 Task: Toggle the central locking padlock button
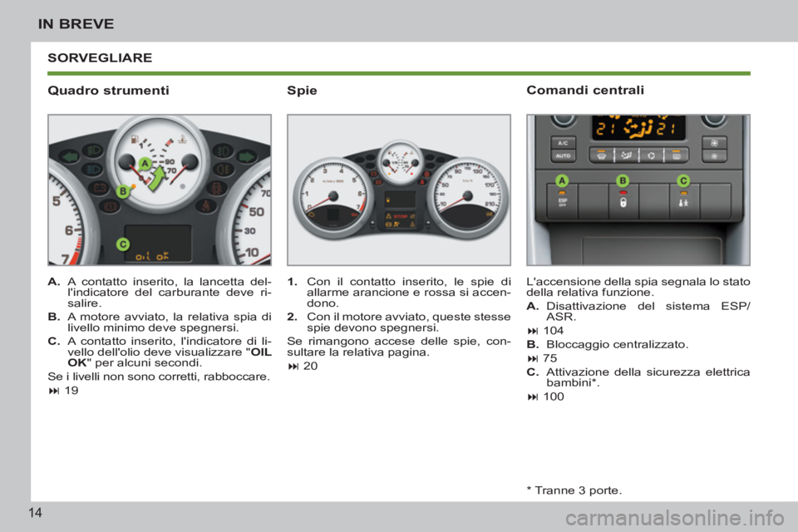(623, 201)
